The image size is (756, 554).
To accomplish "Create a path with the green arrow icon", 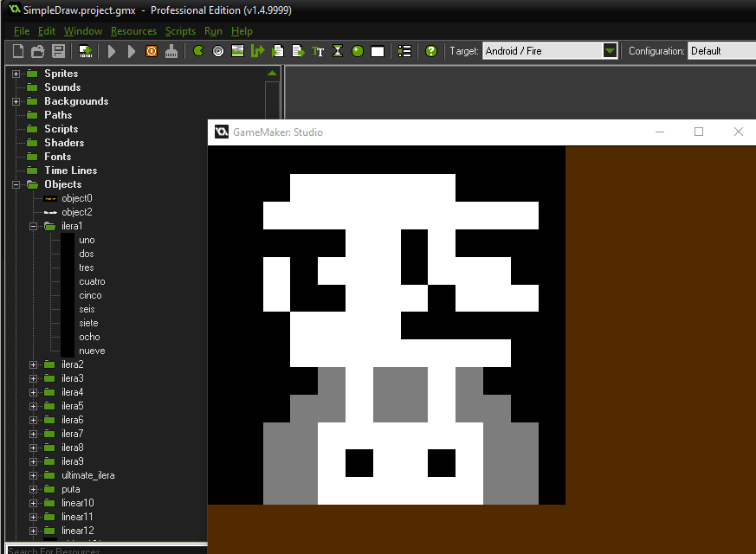I will click(258, 50).
